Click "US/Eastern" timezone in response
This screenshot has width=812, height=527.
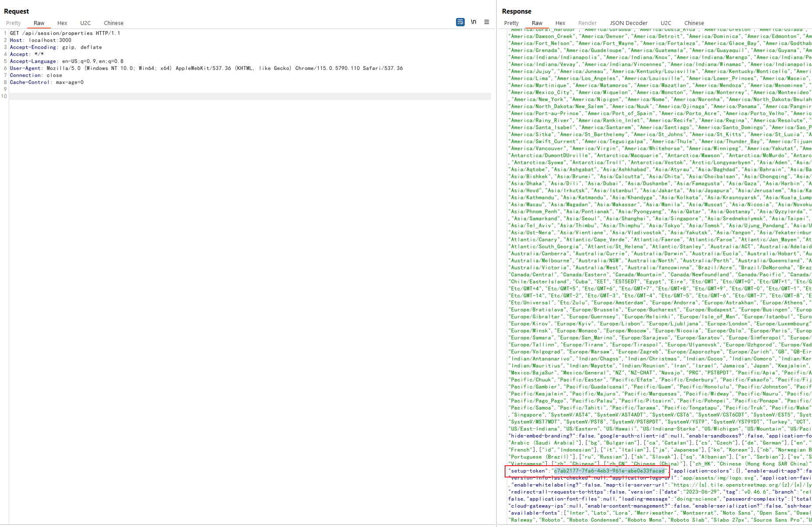[581, 429]
